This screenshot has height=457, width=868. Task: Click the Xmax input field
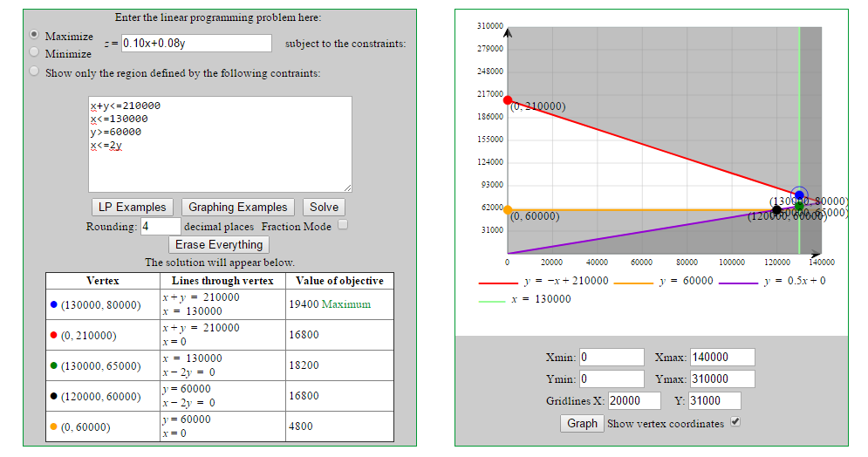pyautogui.click(x=721, y=357)
